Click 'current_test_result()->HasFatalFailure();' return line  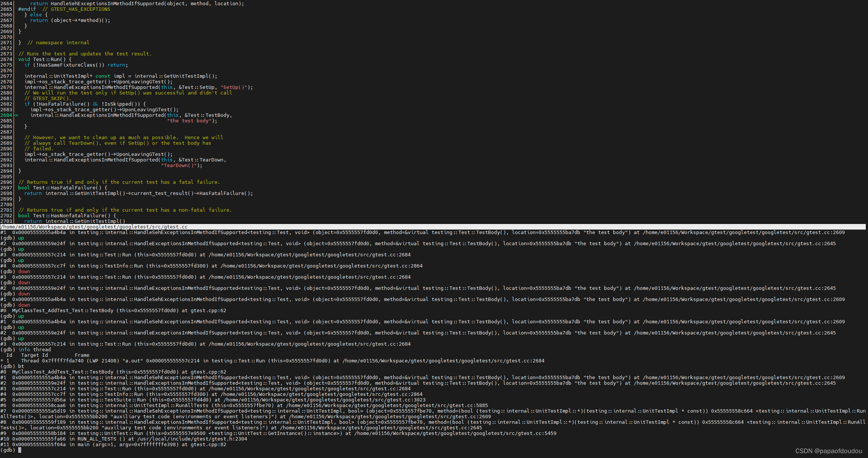click(x=139, y=193)
